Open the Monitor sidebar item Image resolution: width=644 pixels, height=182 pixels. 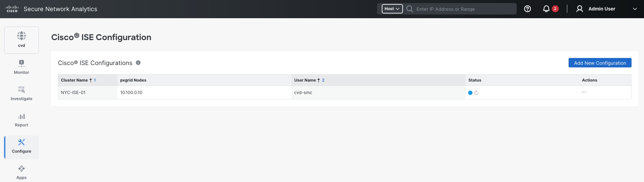point(22,67)
